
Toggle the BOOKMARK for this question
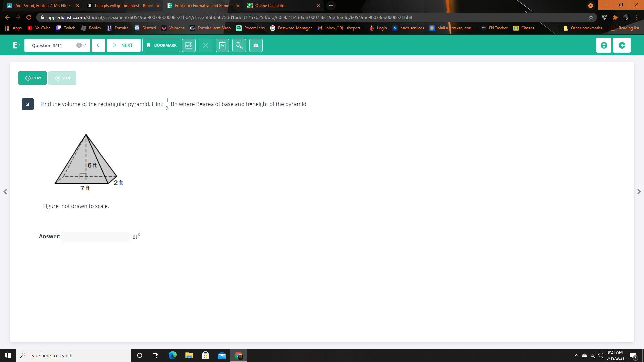161,45
